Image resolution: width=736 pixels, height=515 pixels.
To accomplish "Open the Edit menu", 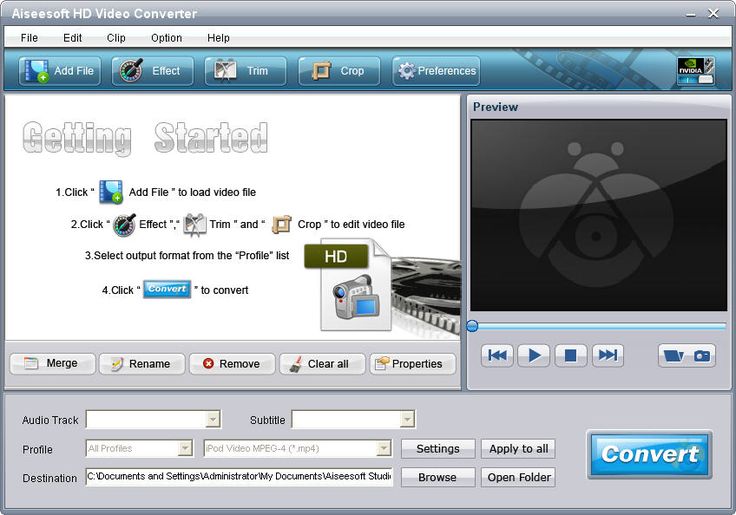I will tap(72, 38).
